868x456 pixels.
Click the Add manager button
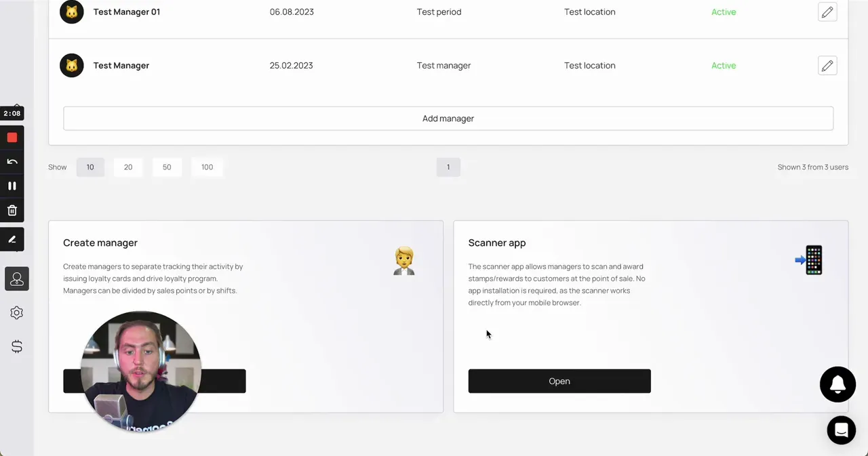[x=448, y=119]
